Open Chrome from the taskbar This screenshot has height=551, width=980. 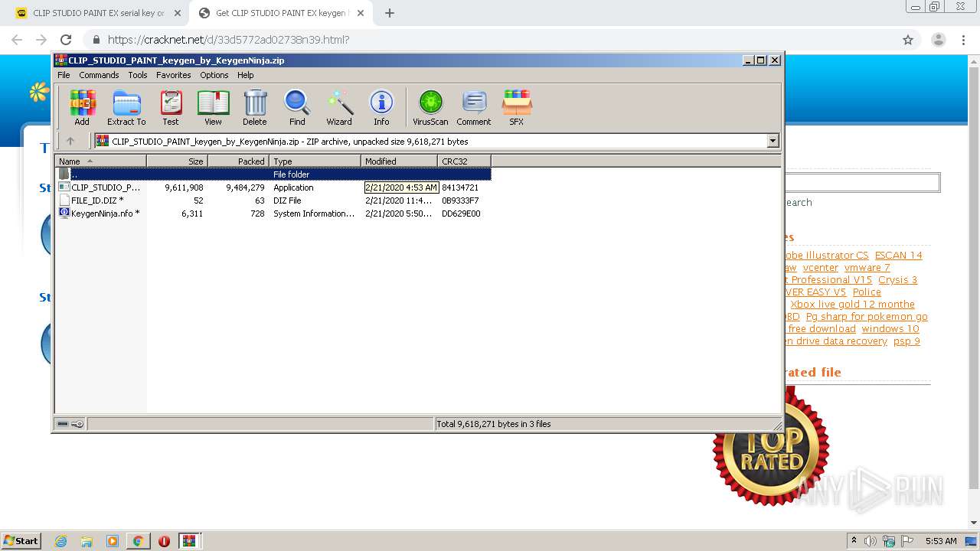(x=138, y=540)
